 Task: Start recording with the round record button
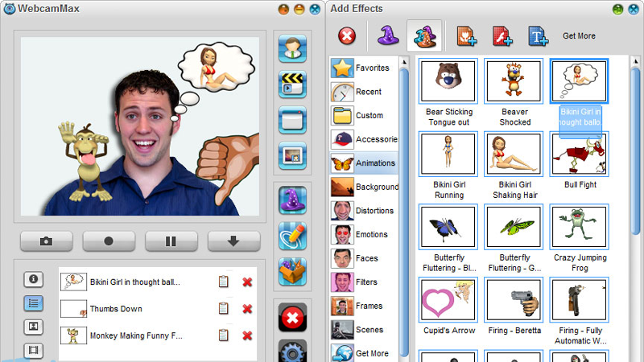point(109,241)
